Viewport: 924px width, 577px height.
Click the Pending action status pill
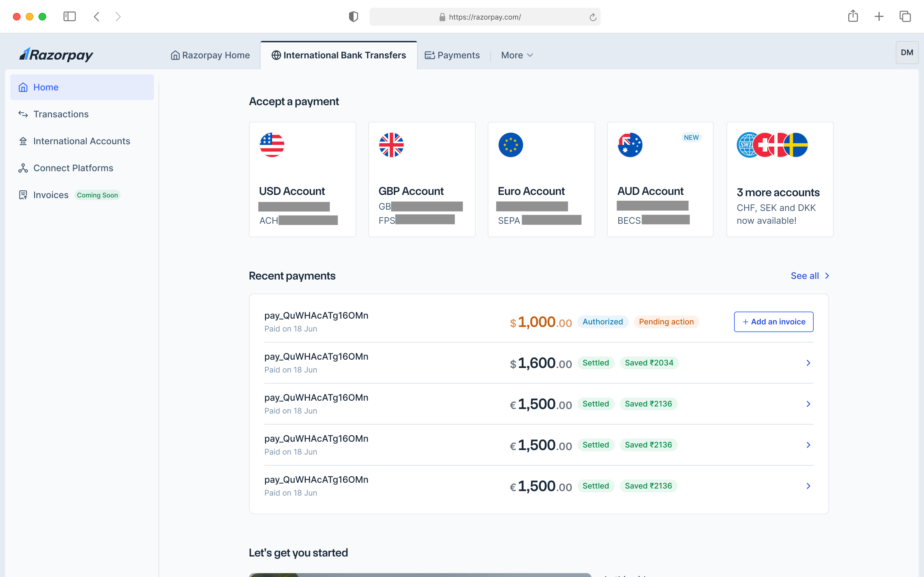(666, 322)
